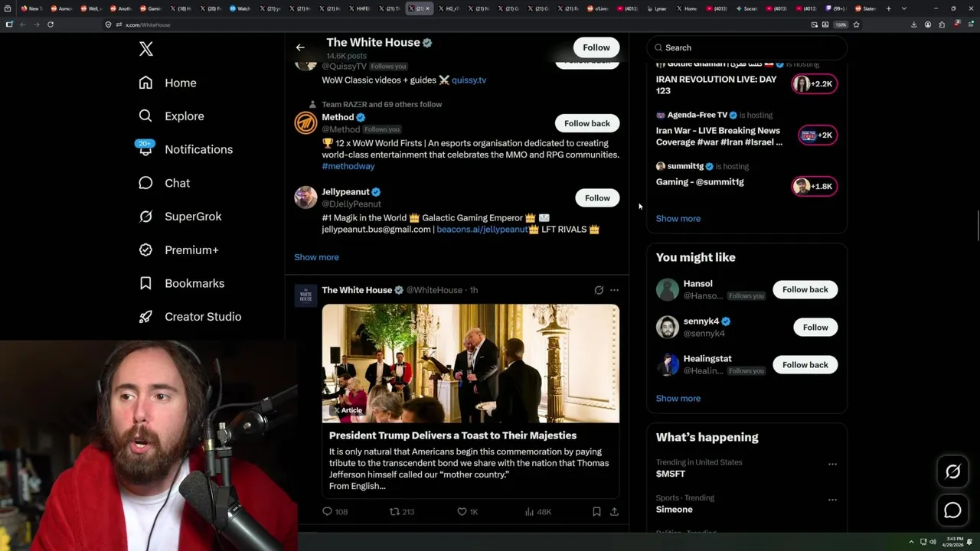Share the White House post
Viewport: 980px width, 551px height.
[614, 512]
